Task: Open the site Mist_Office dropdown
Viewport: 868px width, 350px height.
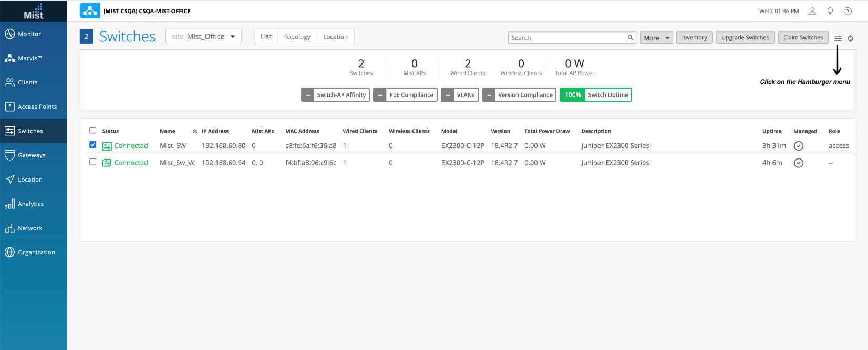Action: [x=203, y=36]
